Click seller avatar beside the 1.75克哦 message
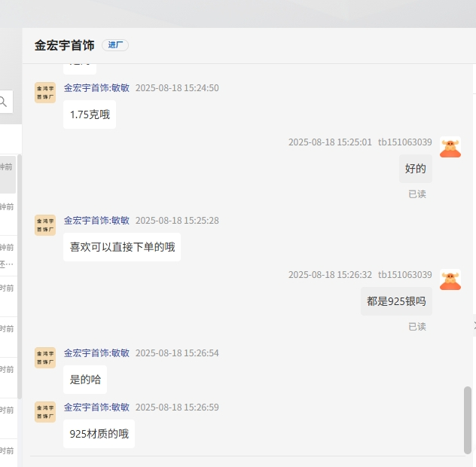This screenshot has width=476, height=467. pyautogui.click(x=45, y=93)
